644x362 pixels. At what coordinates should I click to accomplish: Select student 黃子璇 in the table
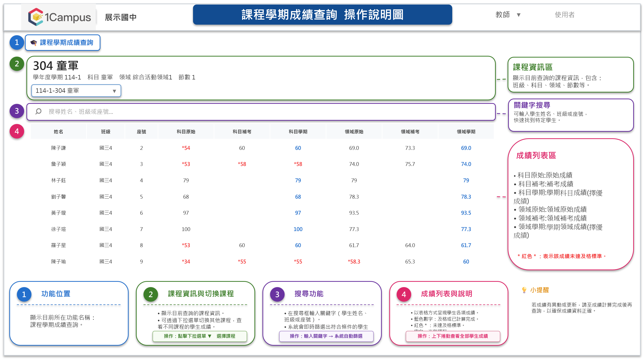pyautogui.click(x=58, y=213)
